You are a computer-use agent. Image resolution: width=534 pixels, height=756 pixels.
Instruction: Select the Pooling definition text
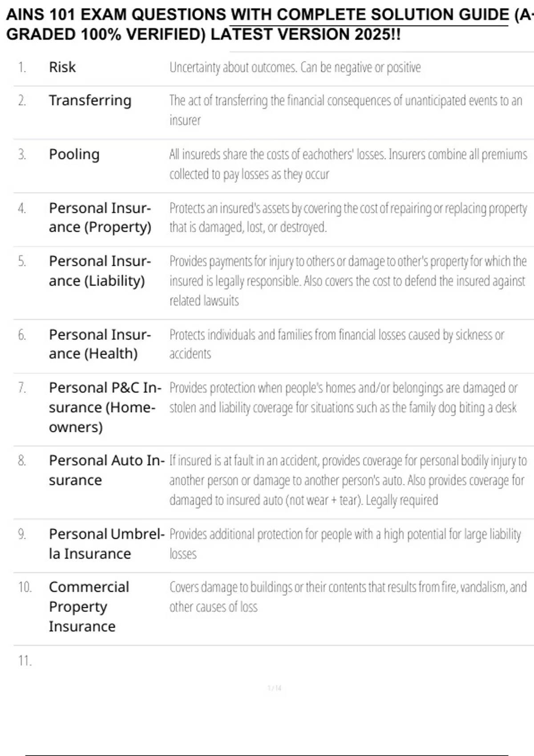pos(348,164)
